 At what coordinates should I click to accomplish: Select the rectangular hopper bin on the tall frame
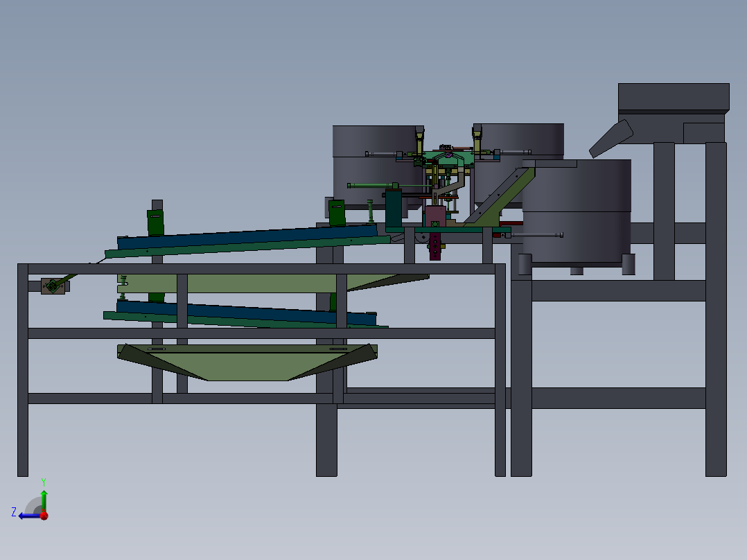[x=673, y=98]
